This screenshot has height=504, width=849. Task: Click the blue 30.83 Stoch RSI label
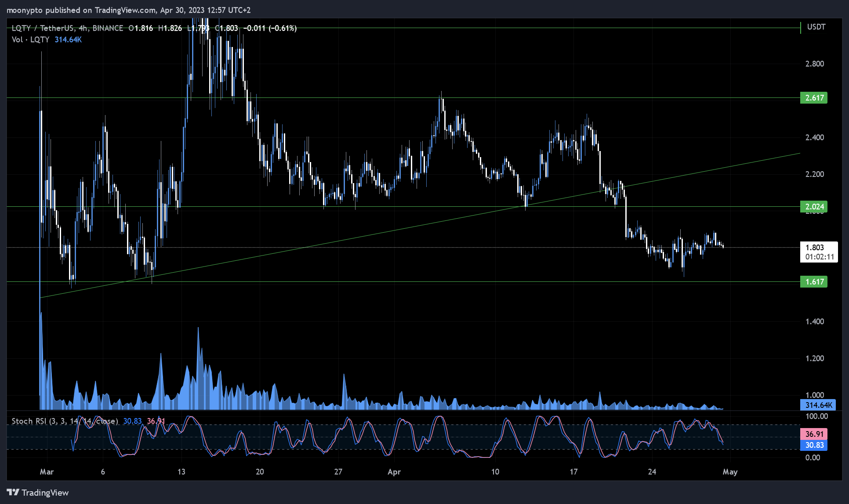click(814, 445)
